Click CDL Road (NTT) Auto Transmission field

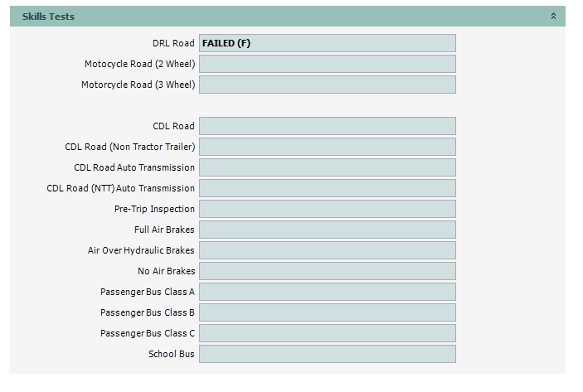coord(327,188)
